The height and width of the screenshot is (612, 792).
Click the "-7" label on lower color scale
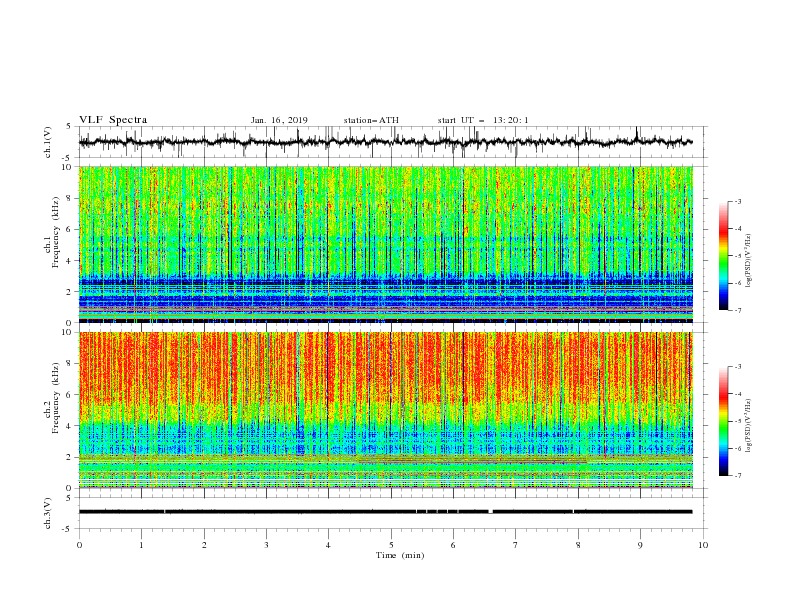(x=738, y=476)
